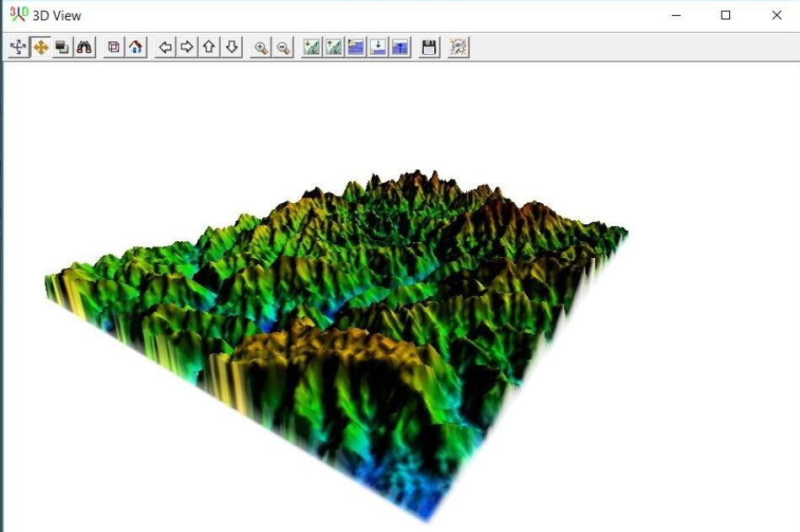The width and height of the screenshot is (800, 532).
Task: Save the 3D view with the floppy disk icon
Action: [x=428, y=48]
